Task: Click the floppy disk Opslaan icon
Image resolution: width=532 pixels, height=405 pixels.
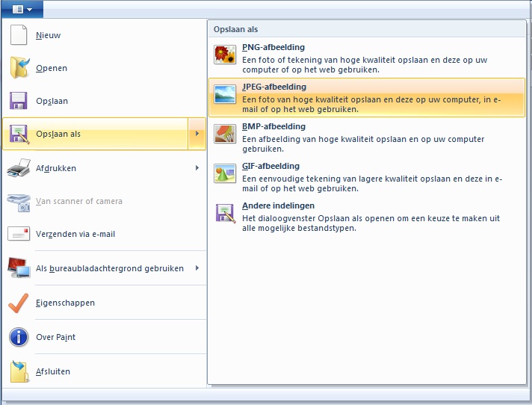Action: click(x=19, y=101)
